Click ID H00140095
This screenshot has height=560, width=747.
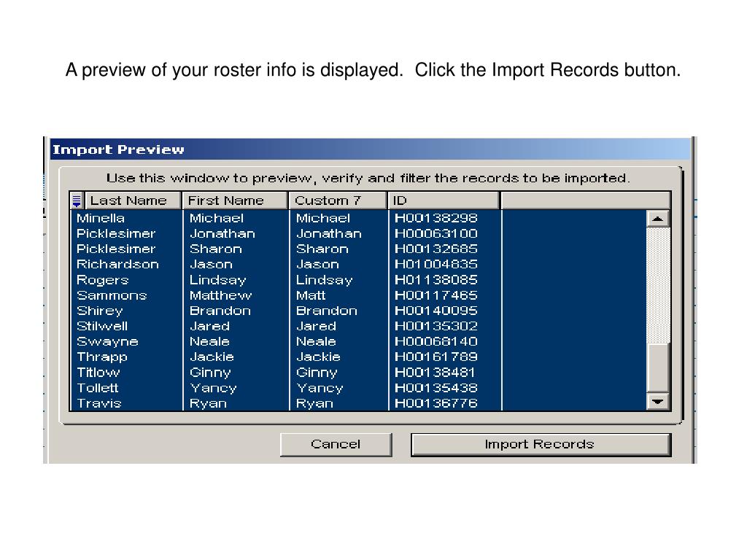point(436,311)
